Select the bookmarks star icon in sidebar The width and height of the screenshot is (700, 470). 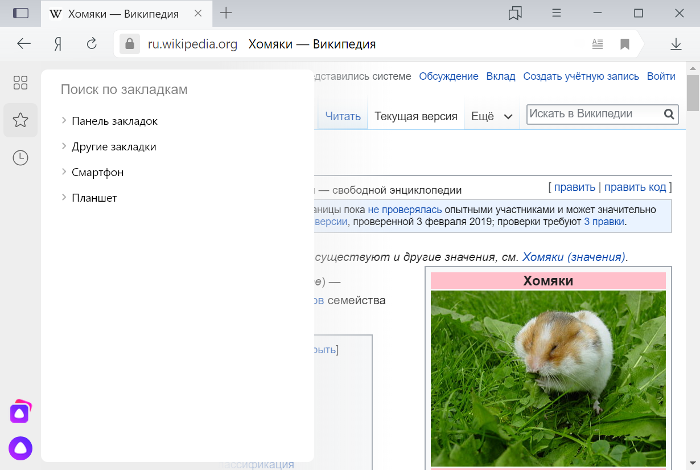(20, 120)
